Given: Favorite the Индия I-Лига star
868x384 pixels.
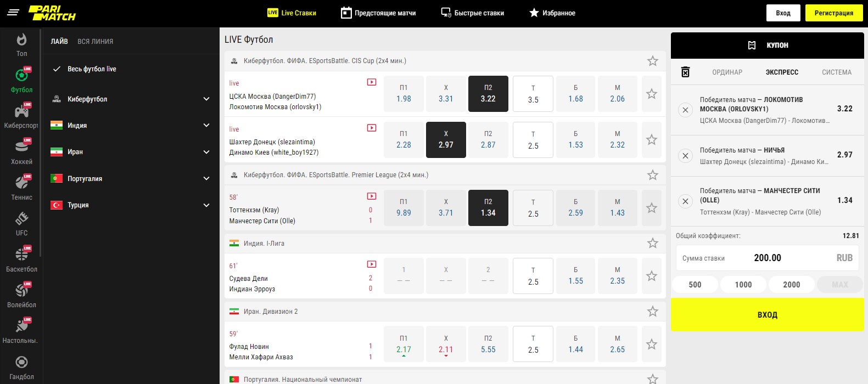Looking at the screenshot, I should (x=652, y=243).
